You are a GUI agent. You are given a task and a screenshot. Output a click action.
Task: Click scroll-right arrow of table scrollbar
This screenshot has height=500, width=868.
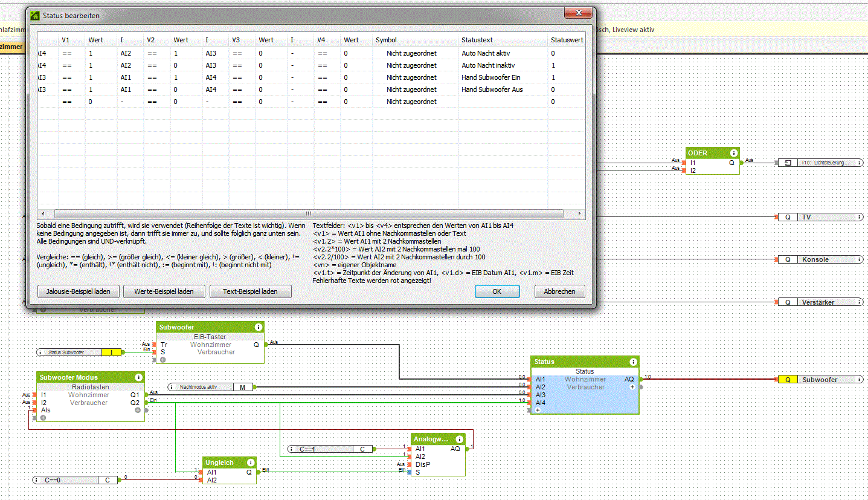[580, 214]
